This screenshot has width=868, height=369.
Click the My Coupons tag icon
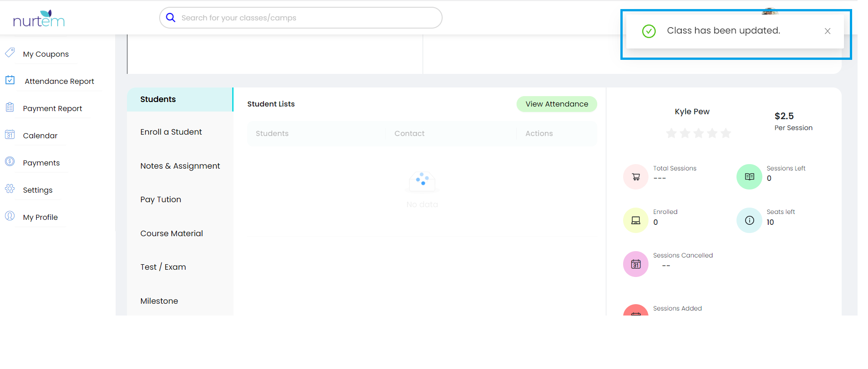(x=10, y=53)
